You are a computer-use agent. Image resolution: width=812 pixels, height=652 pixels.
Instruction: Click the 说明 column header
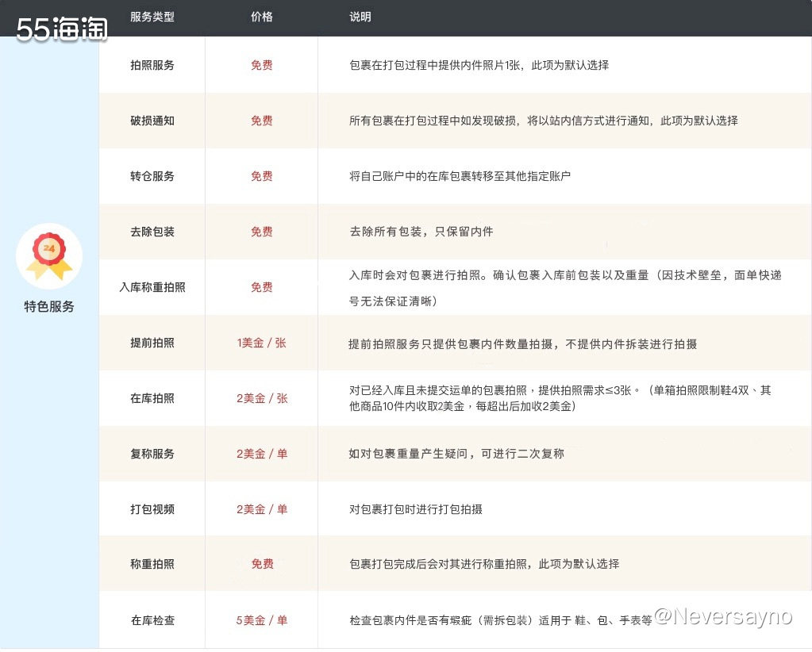tap(360, 15)
